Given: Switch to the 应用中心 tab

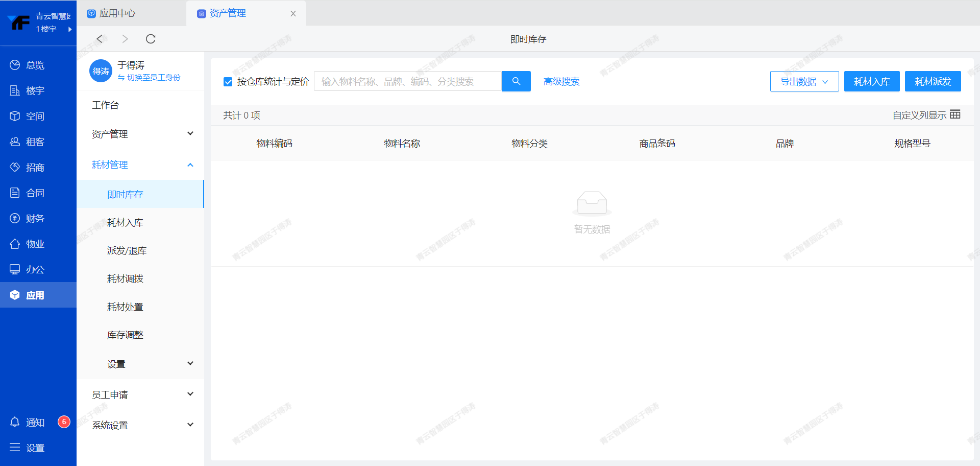Looking at the screenshot, I should click(117, 13).
